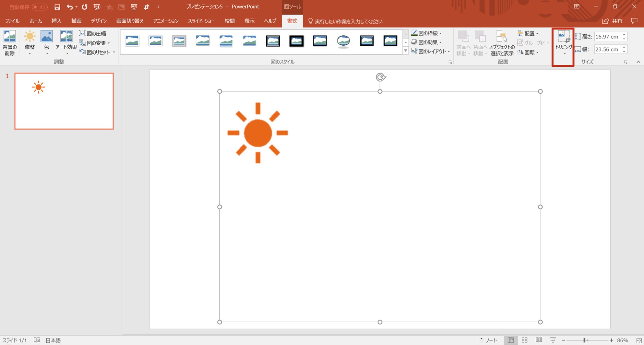Click the 共有 (Share) button
This screenshot has width=644, height=345.
[x=612, y=21]
